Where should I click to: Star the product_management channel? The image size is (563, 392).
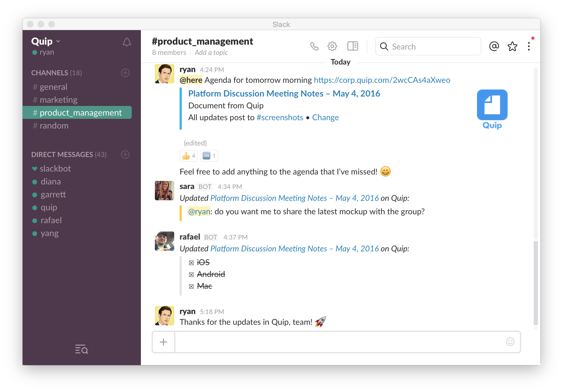coord(512,46)
